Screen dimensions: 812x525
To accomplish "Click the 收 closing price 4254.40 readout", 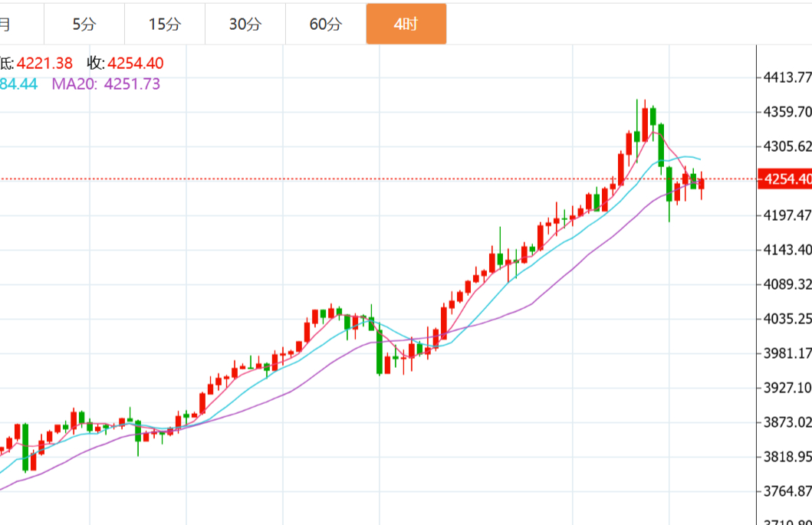I will tap(136, 64).
